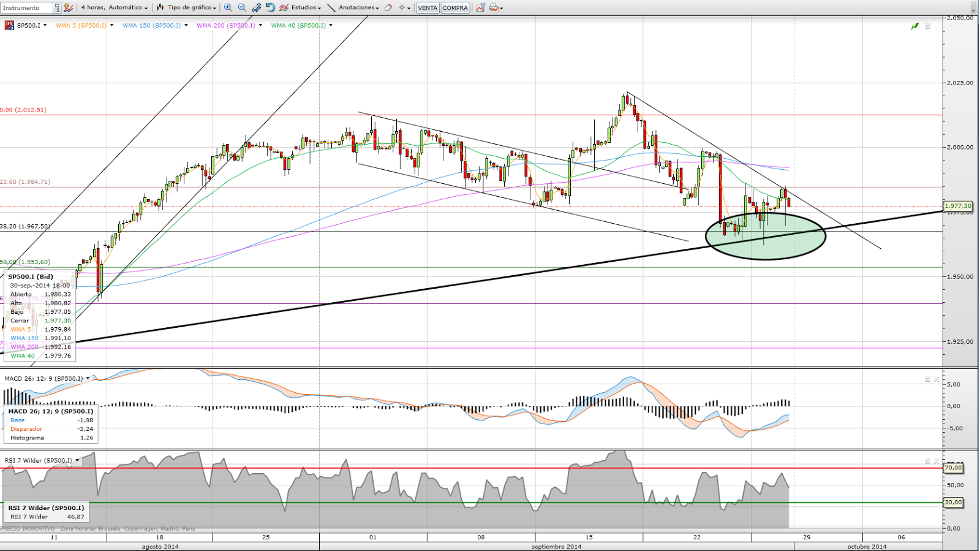Click the print chart icon
980x551 pixels.
pyautogui.click(x=494, y=7)
